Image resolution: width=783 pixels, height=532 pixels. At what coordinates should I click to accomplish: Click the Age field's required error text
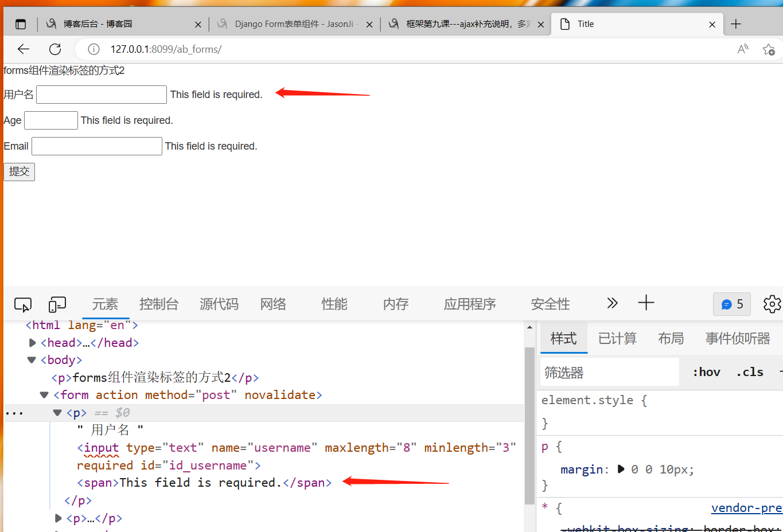127,120
